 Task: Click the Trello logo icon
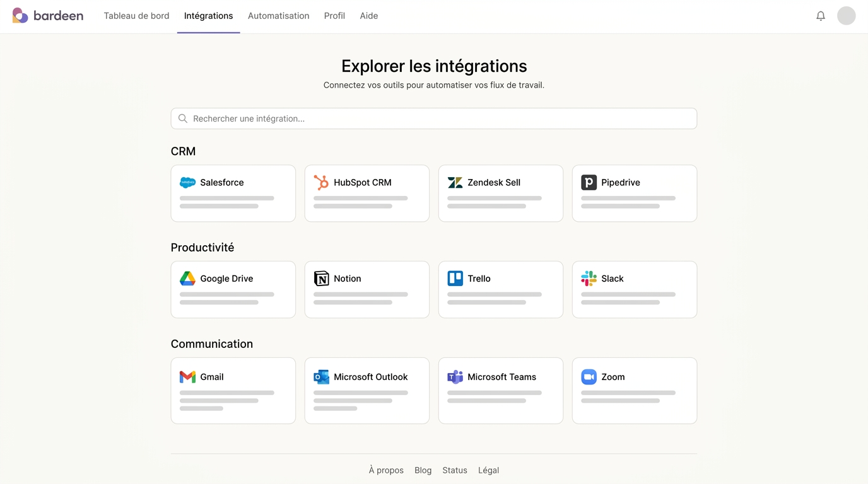[x=455, y=279]
